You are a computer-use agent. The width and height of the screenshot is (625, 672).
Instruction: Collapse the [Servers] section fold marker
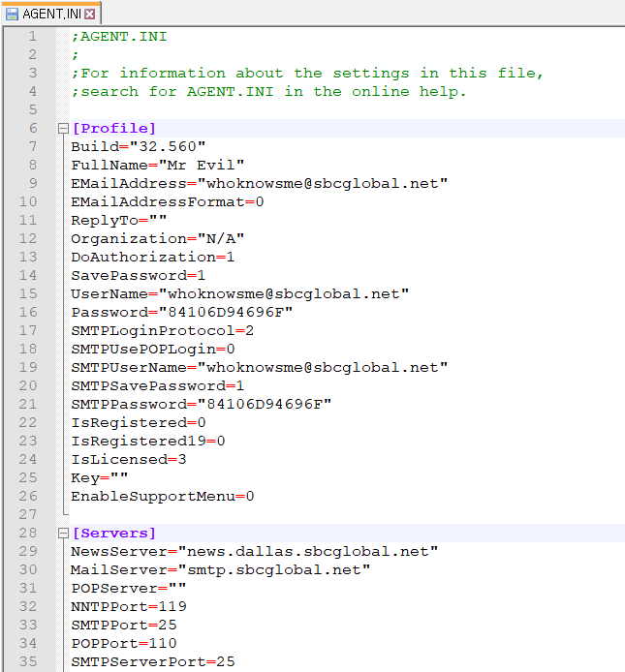pyautogui.click(x=63, y=533)
